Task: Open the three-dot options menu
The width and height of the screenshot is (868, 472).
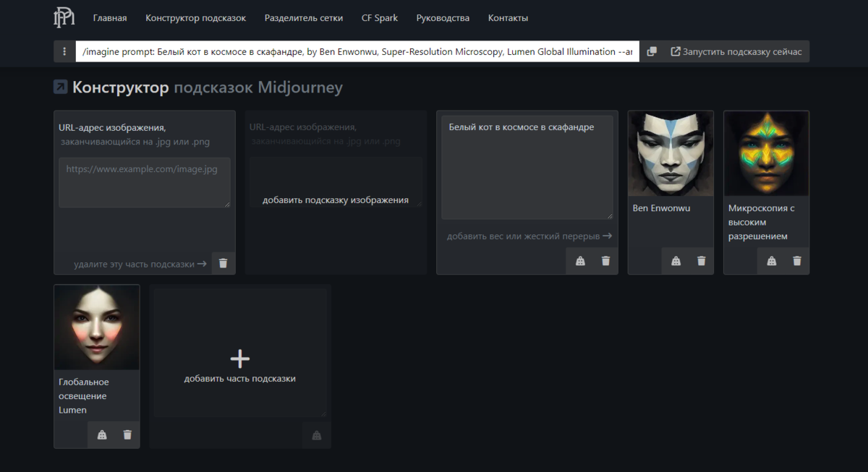Action: (x=64, y=51)
